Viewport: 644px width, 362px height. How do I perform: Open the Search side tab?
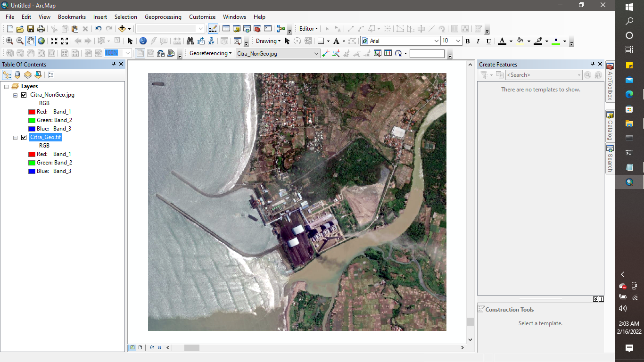click(x=610, y=158)
